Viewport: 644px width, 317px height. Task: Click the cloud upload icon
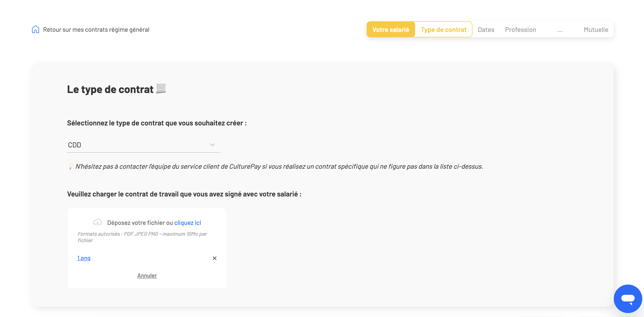tap(98, 222)
